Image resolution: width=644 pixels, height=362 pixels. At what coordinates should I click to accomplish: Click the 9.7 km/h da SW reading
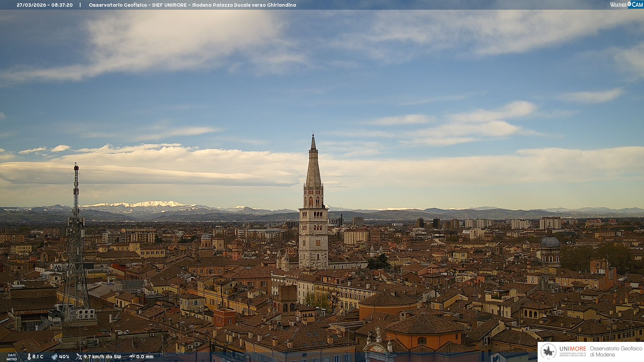click(x=102, y=357)
